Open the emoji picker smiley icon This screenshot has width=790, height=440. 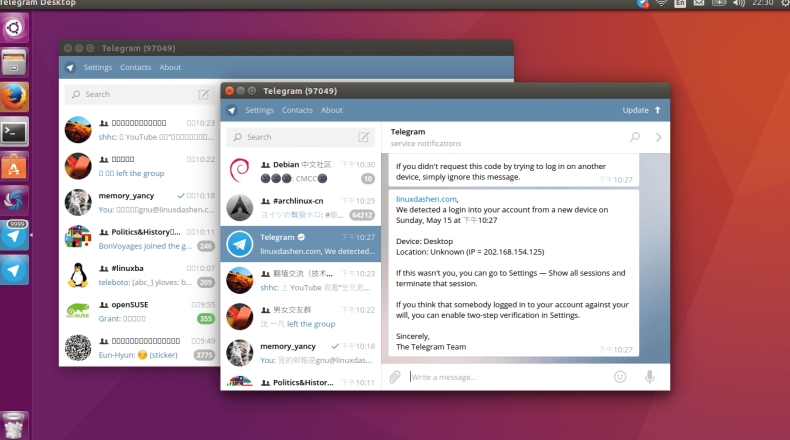point(620,377)
